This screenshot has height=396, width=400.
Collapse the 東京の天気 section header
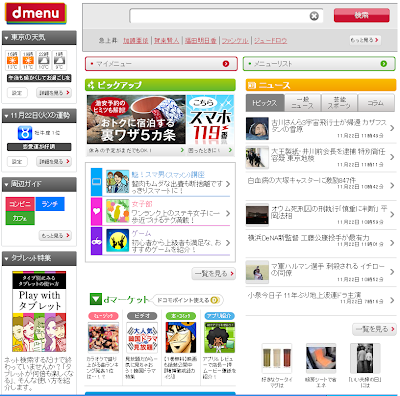pos(39,37)
